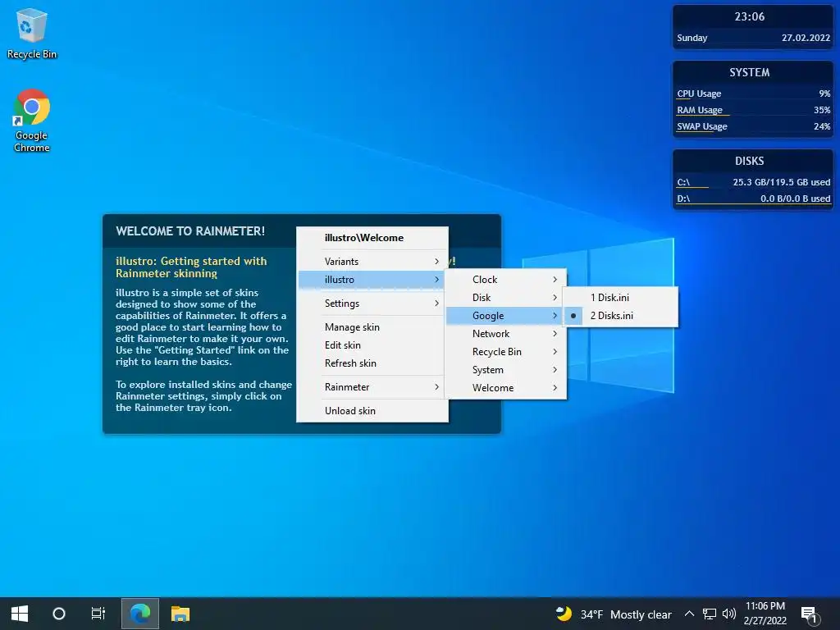Image resolution: width=840 pixels, height=630 pixels.
Task: Expand the Welcome skin folder
Action: tap(505, 388)
